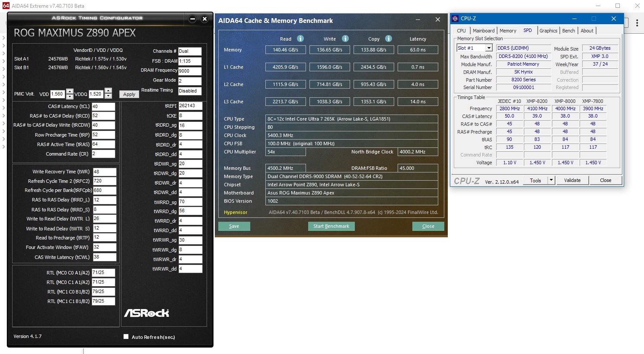Increase VDD voltage with up arrow
Screen dimensions: 644x354
(70, 92)
